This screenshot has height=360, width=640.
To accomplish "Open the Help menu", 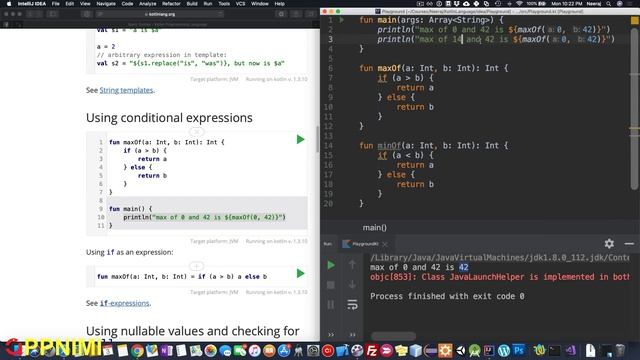I will (280, 4).
